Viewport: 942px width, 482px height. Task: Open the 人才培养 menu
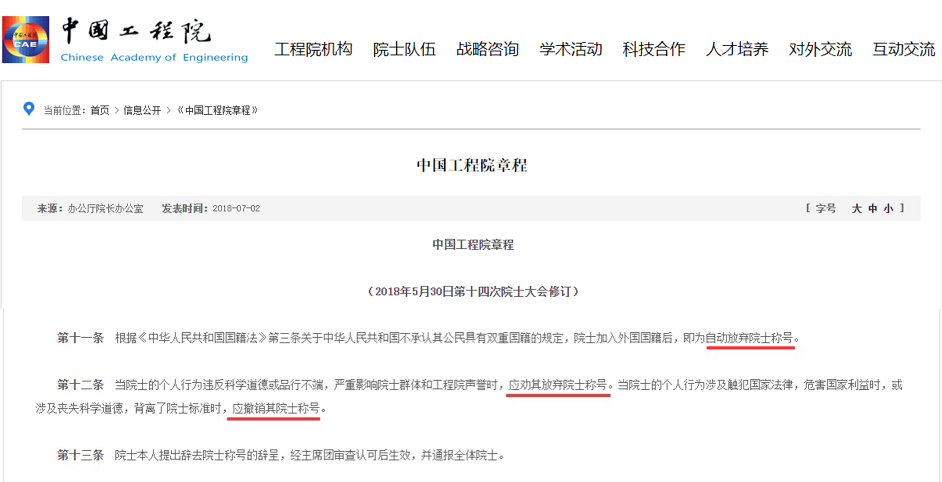click(x=737, y=49)
